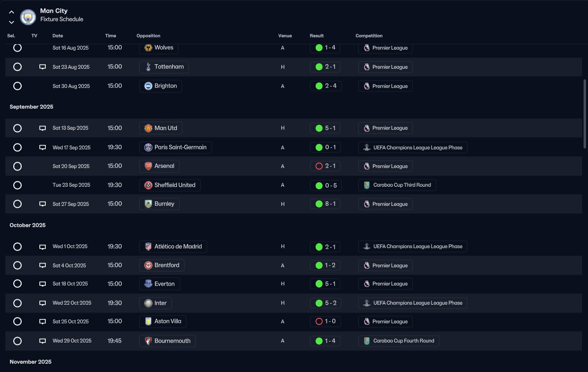Click the Man City club badge

(x=28, y=17)
